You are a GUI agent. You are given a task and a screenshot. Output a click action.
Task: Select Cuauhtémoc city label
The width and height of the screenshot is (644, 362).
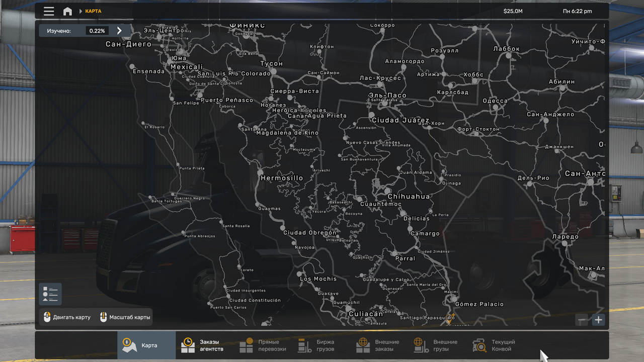point(381,204)
